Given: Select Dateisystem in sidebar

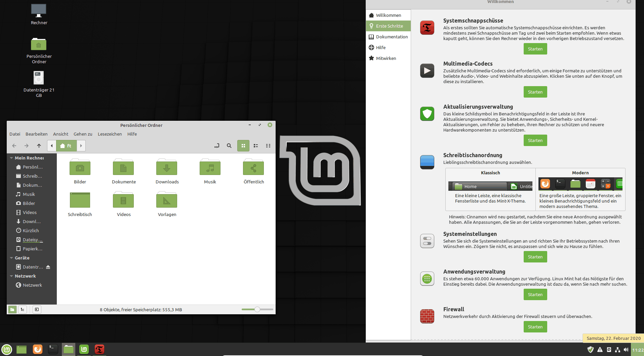Looking at the screenshot, I should [29, 240].
